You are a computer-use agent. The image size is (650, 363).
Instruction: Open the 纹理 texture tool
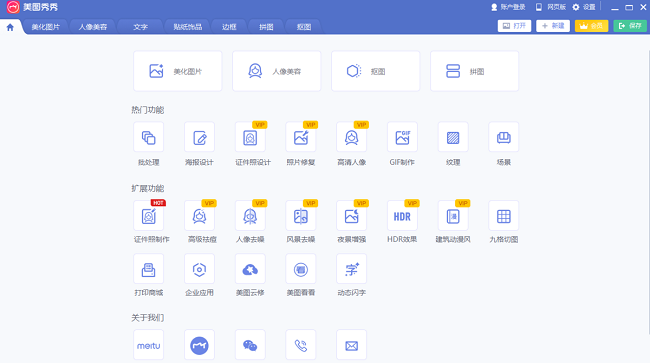click(x=453, y=137)
